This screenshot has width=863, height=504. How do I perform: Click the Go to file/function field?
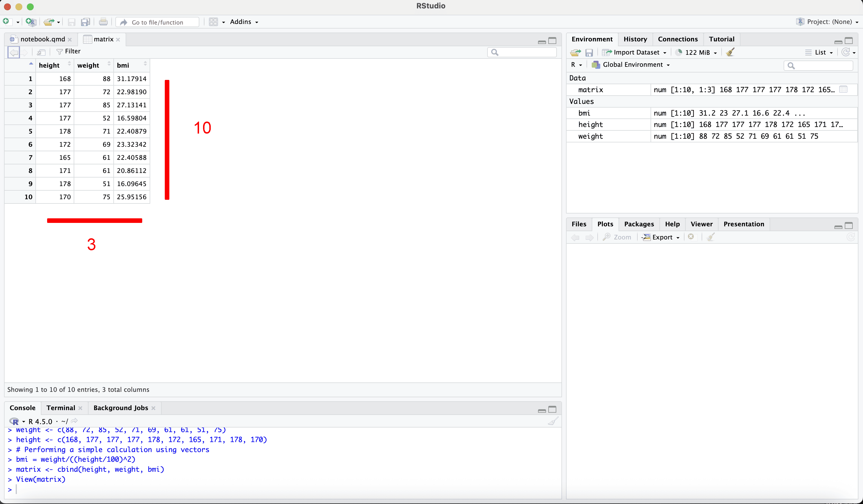158,22
